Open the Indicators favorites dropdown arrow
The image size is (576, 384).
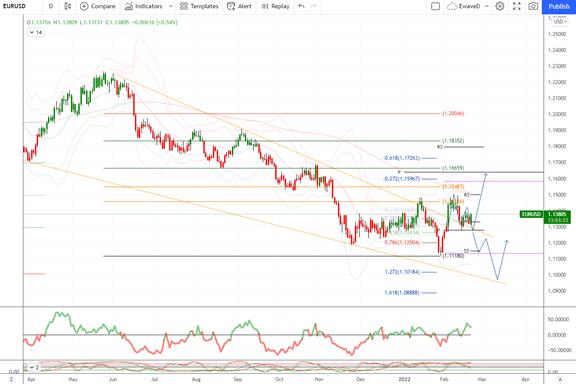pyautogui.click(x=171, y=6)
